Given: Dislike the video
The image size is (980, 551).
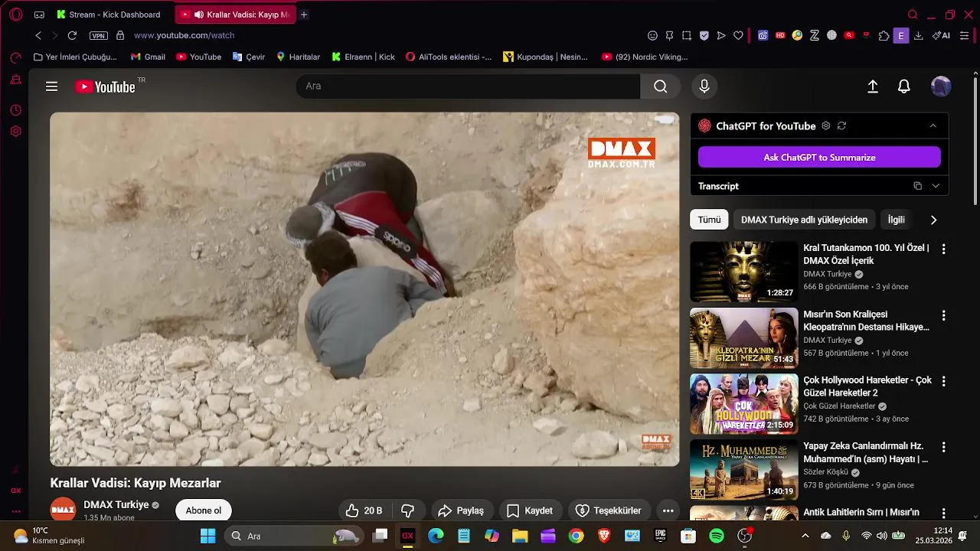Looking at the screenshot, I should pos(408,510).
